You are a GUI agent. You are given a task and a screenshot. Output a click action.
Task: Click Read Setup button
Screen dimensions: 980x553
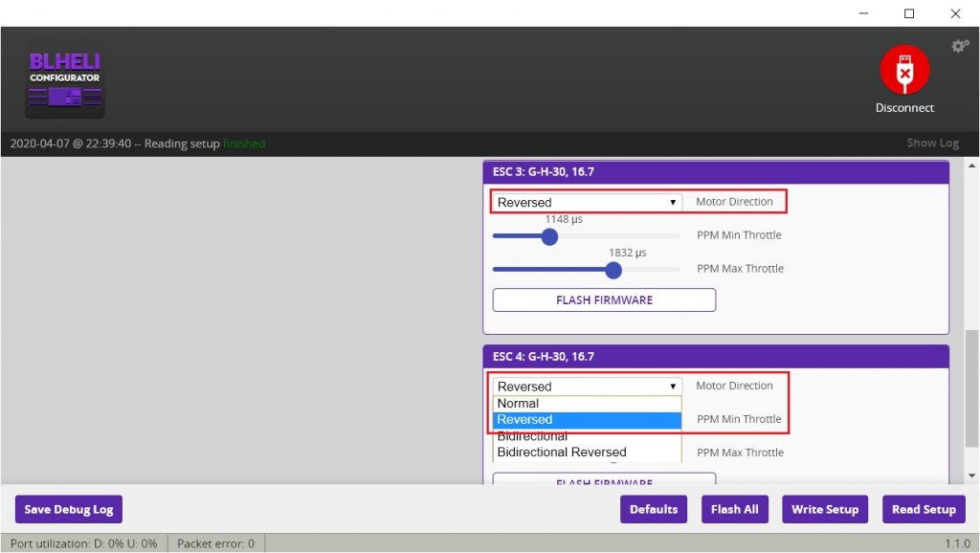click(924, 509)
